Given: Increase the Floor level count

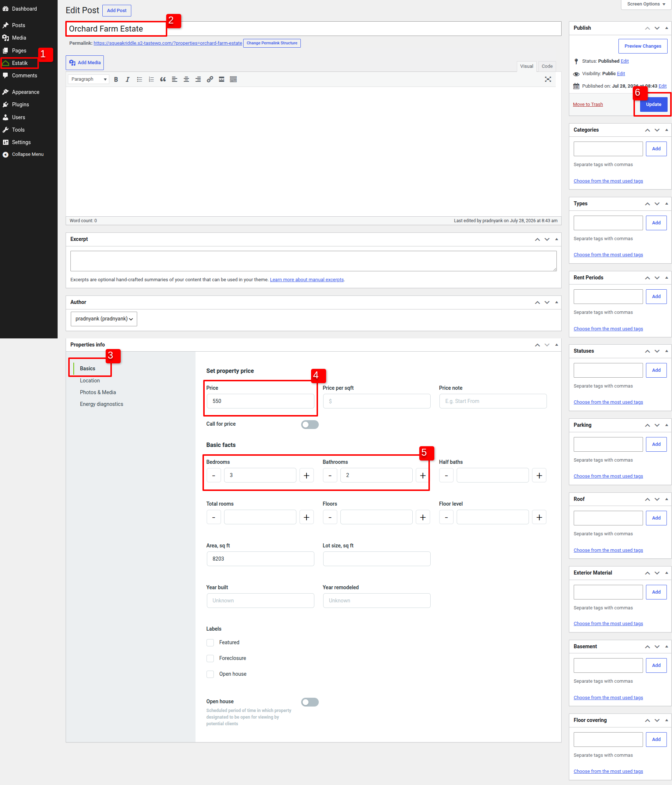Looking at the screenshot, I should coord(539,517).
